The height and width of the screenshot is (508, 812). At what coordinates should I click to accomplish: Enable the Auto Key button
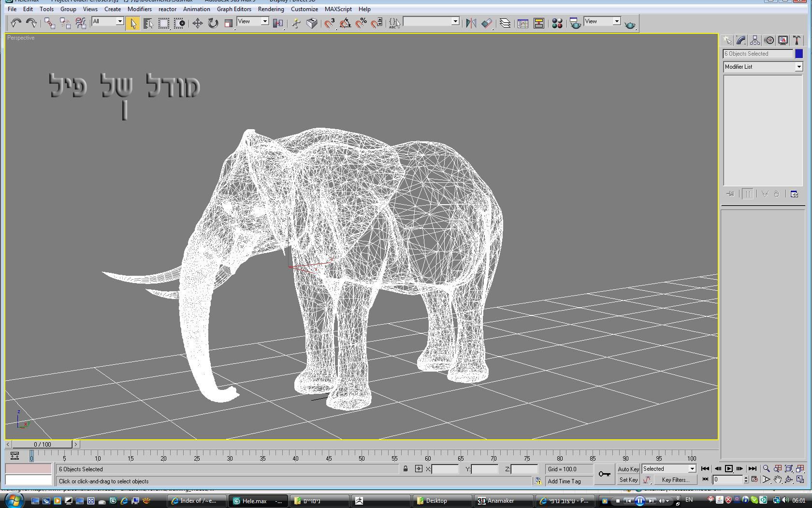628,469
